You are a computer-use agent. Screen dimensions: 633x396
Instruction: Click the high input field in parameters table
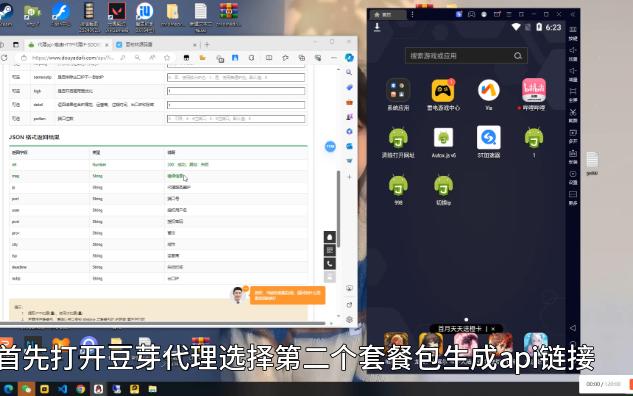[x=236, y=91]
